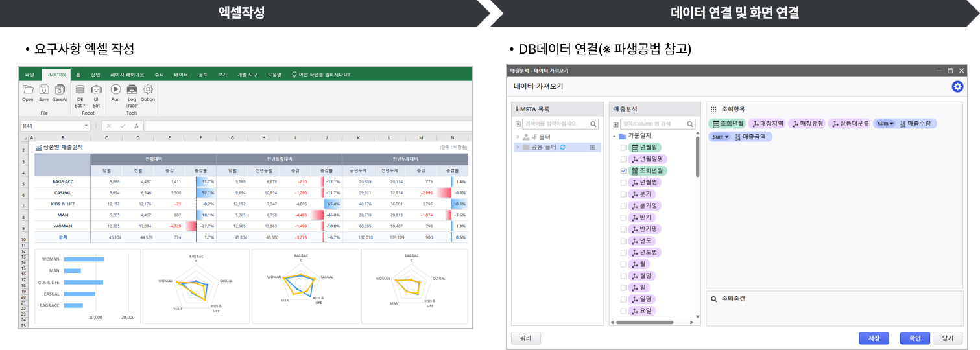The image size is (980, 350).
Task: Select the 상품대분류 chip in 조회항목
Action: [849, 123]
